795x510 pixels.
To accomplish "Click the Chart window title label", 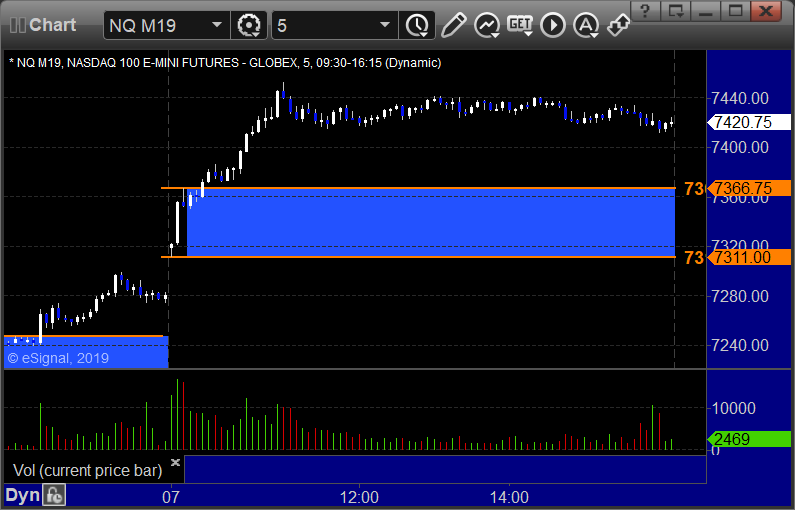I will [x=52, y=25].
